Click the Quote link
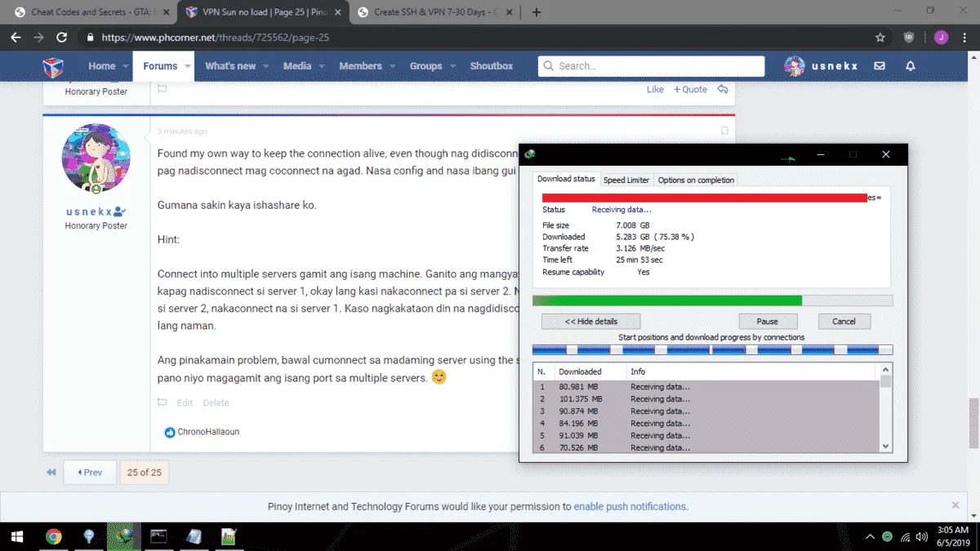 (690, 90)
